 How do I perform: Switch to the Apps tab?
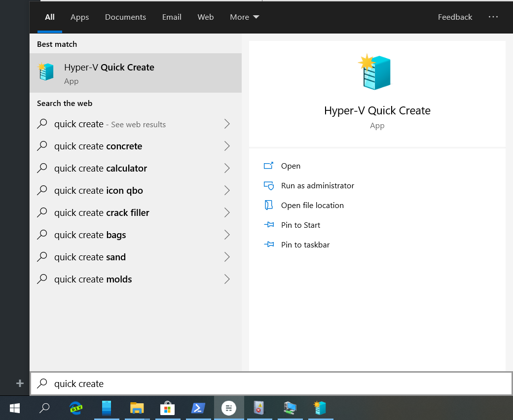79,17
